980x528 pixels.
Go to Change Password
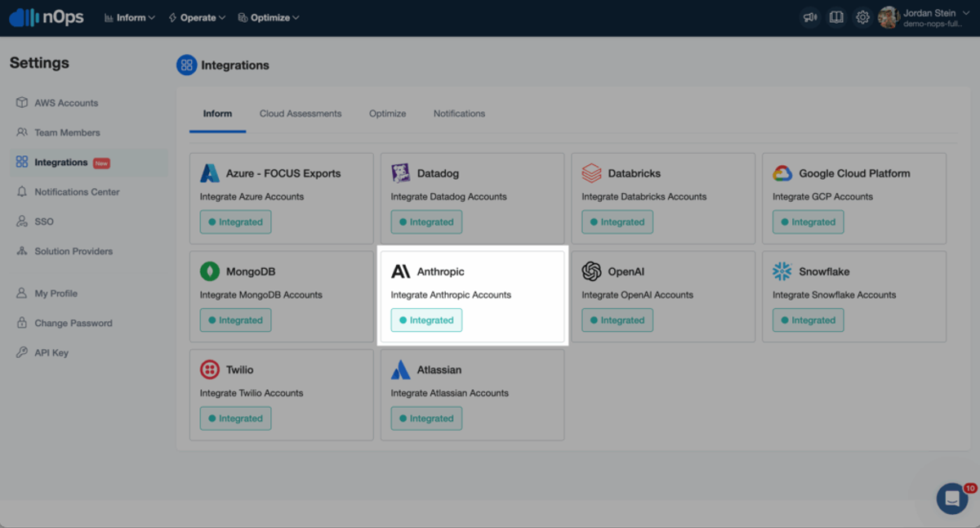click(73, 323)
